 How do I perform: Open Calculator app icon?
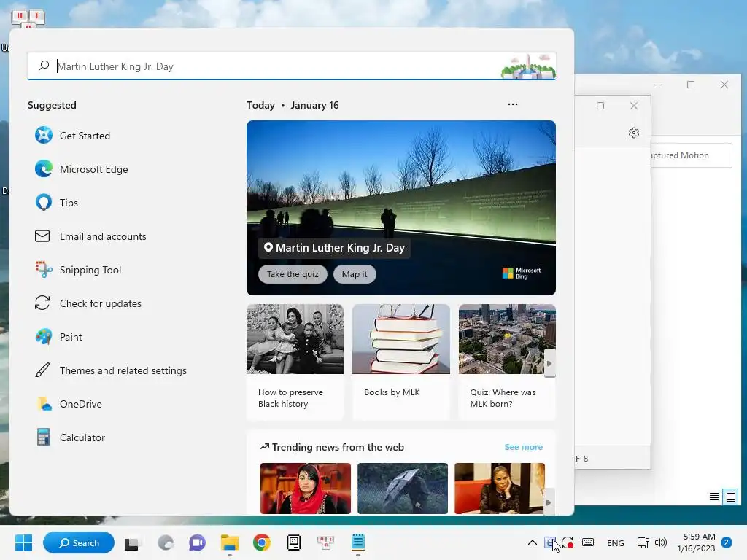coord(43,437)
